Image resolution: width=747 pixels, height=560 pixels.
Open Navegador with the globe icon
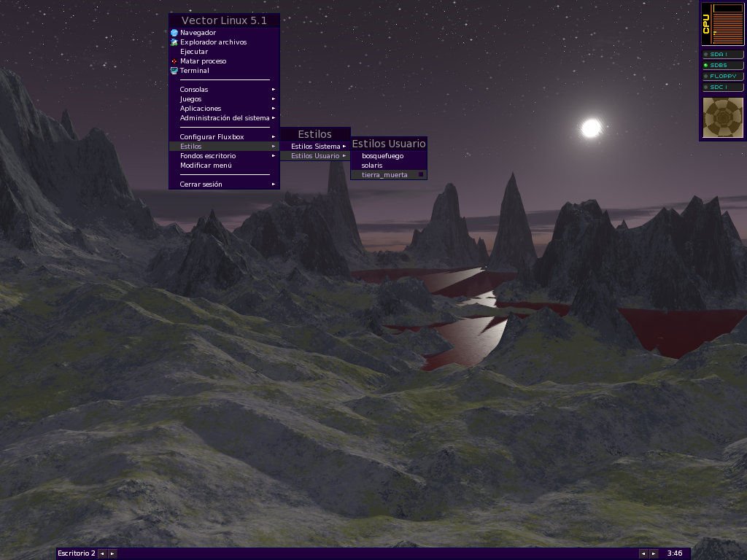point(174,33)
